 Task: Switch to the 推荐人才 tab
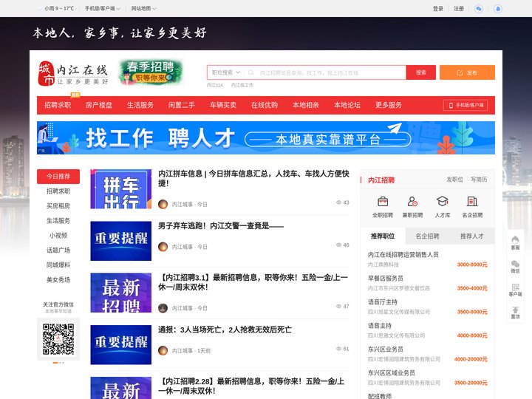(471, 236)
